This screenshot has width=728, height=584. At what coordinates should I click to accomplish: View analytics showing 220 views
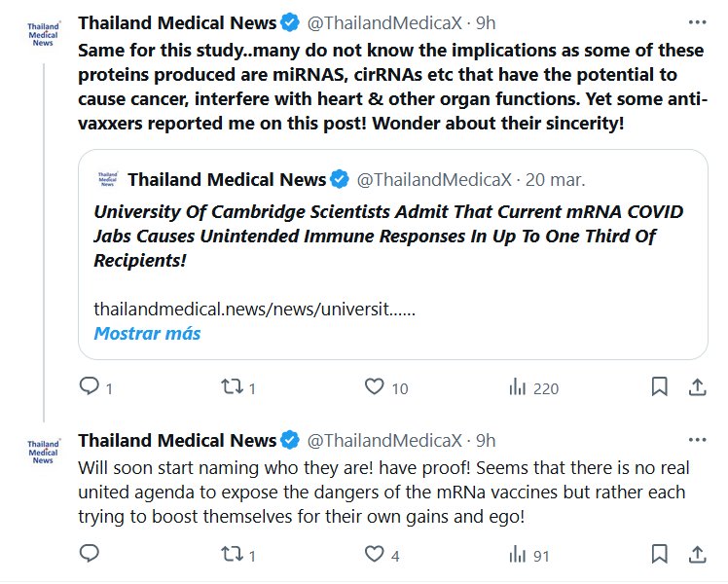point(518,387)
